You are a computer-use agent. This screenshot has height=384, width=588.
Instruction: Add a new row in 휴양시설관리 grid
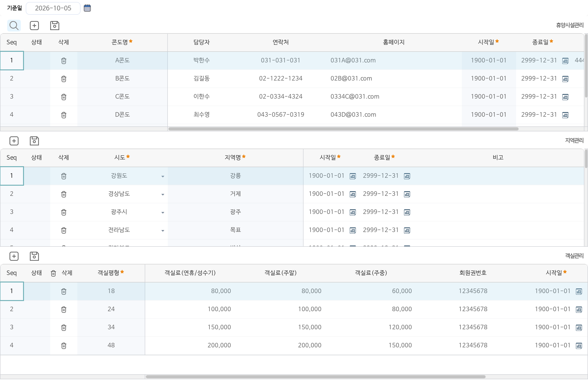34,26
